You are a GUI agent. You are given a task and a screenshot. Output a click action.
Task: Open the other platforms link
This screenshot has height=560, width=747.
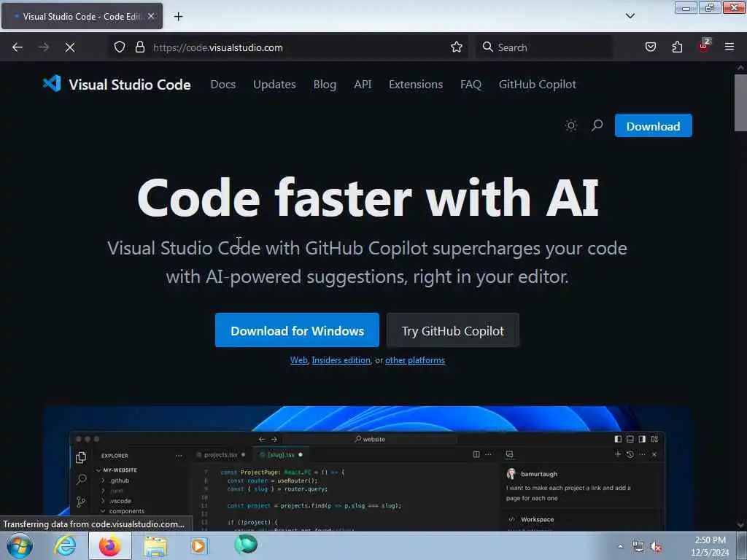coord(415,360)
